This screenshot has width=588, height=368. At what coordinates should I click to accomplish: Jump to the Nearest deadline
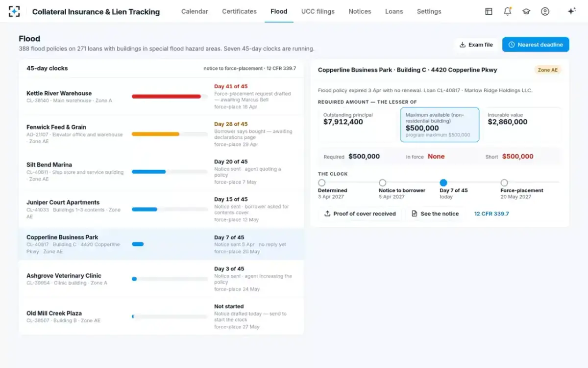pyautogui.click(x=536, y=45)
